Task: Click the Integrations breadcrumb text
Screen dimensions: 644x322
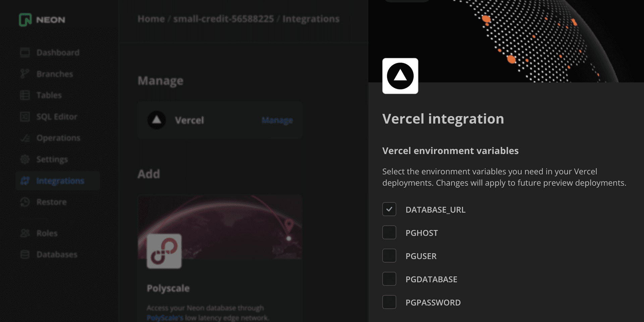Action: (x=311, y=19)
